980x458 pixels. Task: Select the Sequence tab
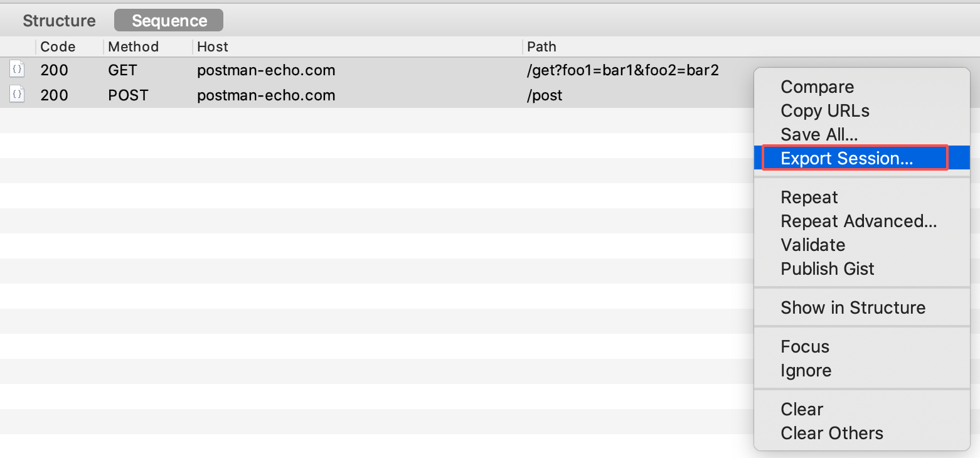pyautogui.click(x=169, y=21)
